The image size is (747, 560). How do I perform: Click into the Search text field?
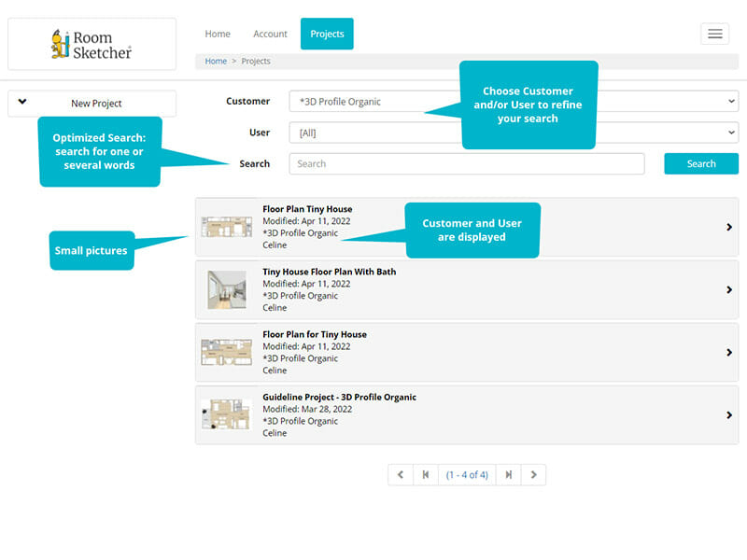coord(466,164)
